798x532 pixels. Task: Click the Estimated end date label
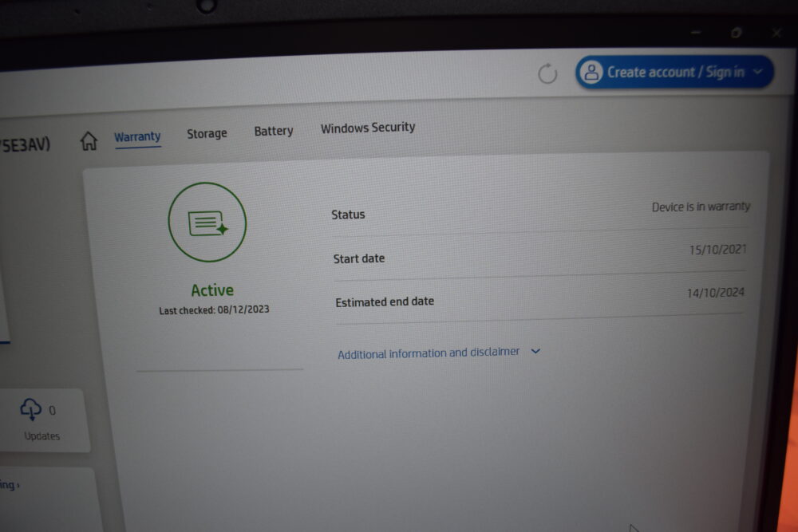pos(385,301)
